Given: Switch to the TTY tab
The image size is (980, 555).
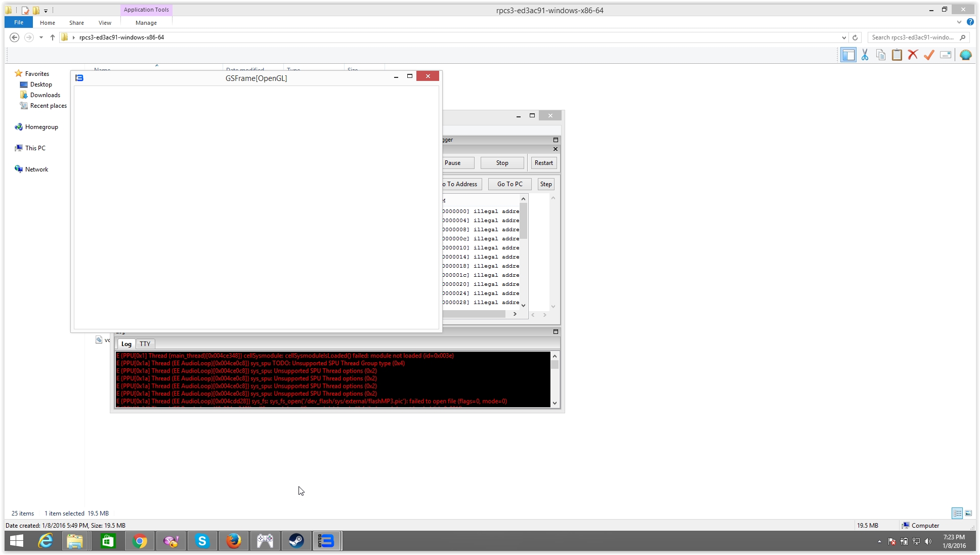Looking at the screenshot, I should point(145,344).
